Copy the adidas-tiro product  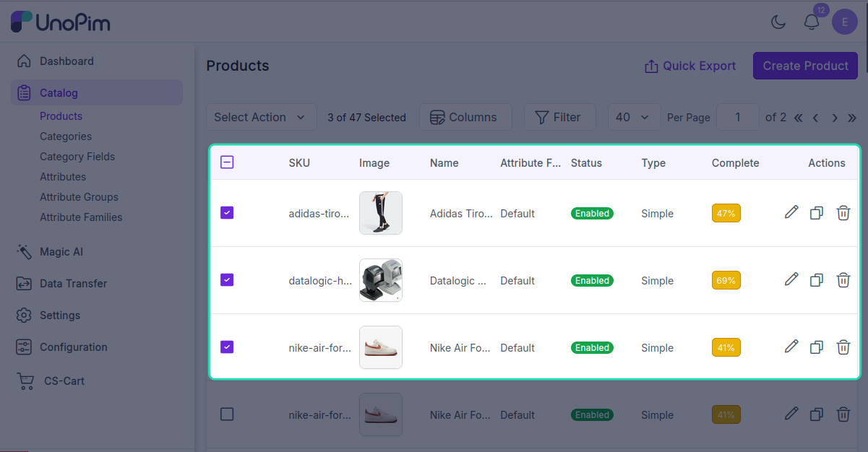(x=817, y=213)
